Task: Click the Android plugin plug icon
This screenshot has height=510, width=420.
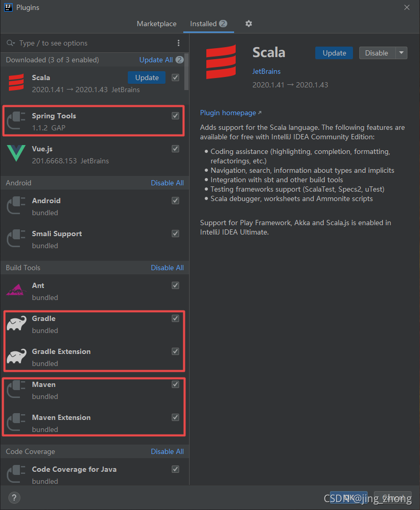Action: coord(16,205)
